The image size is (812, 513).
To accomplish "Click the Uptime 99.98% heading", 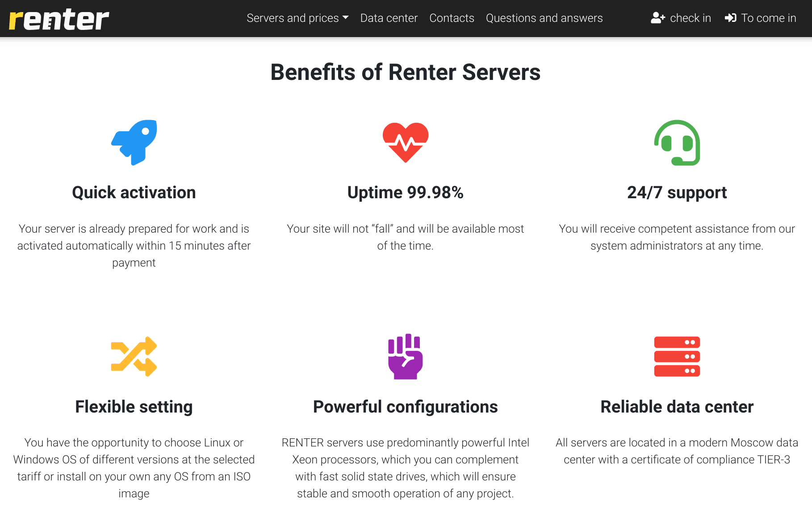I will click(x=406, y=192).
